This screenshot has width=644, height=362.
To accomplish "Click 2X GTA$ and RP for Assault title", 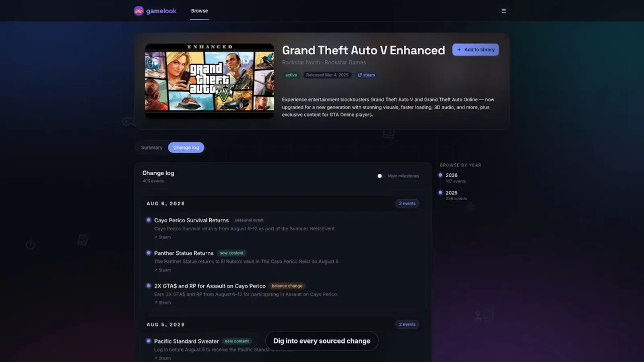I will [210, 286].
